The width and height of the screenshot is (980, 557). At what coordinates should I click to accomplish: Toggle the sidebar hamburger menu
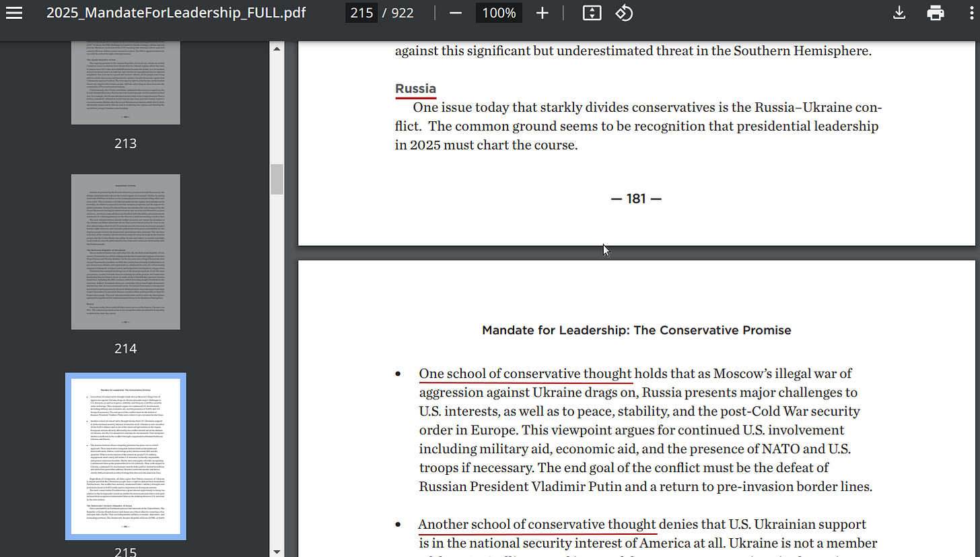(x=14, y=13)
